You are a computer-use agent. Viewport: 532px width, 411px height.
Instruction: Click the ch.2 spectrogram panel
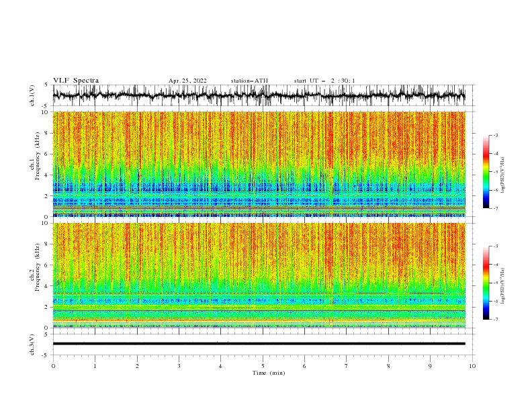(x=259, y=275)
